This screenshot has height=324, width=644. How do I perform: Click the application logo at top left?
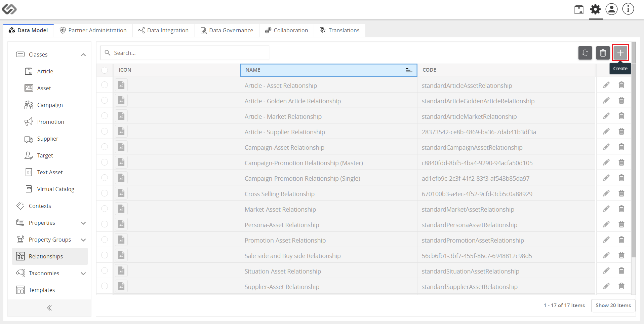(x=9, y=9)
